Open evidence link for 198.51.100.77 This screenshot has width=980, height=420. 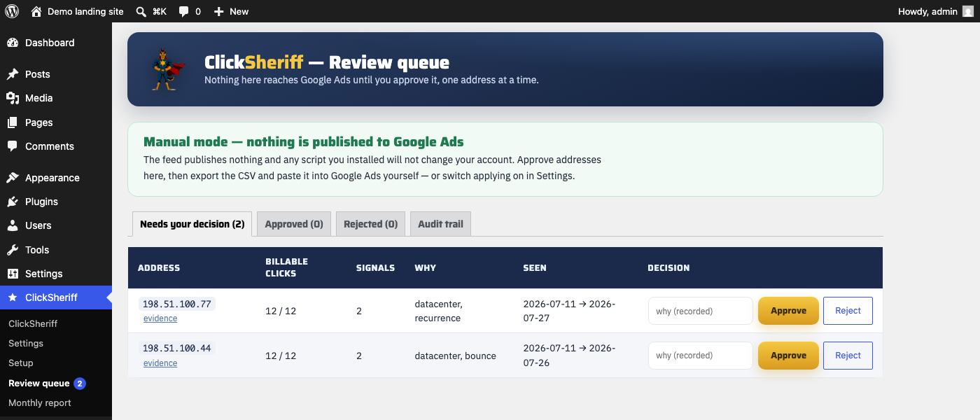coord(160,318)
